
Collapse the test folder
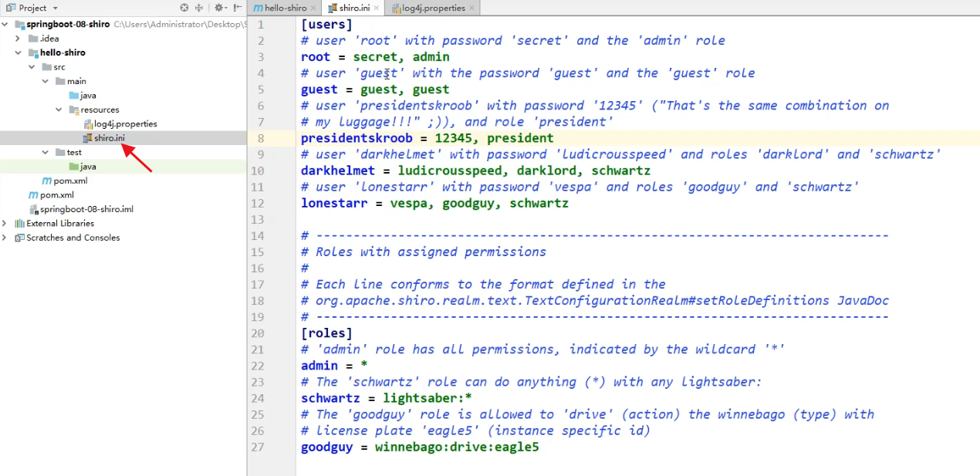click(46, 153)
